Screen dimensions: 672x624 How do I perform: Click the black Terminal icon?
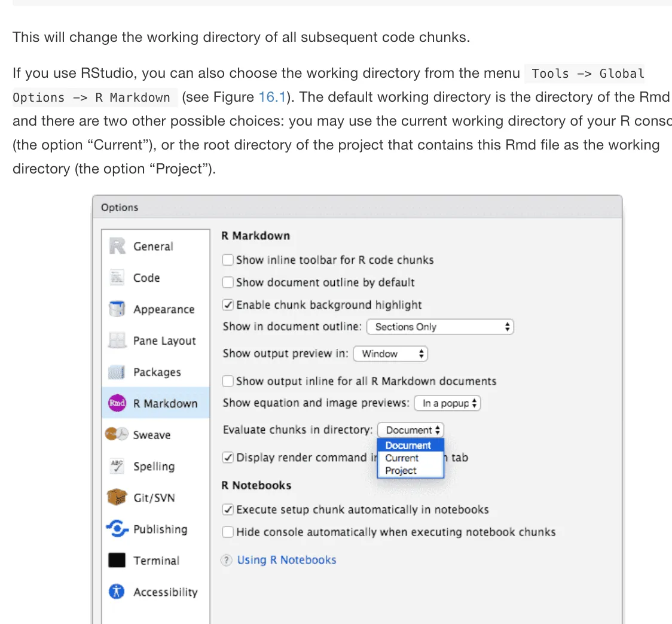click(x=117, y=560)
